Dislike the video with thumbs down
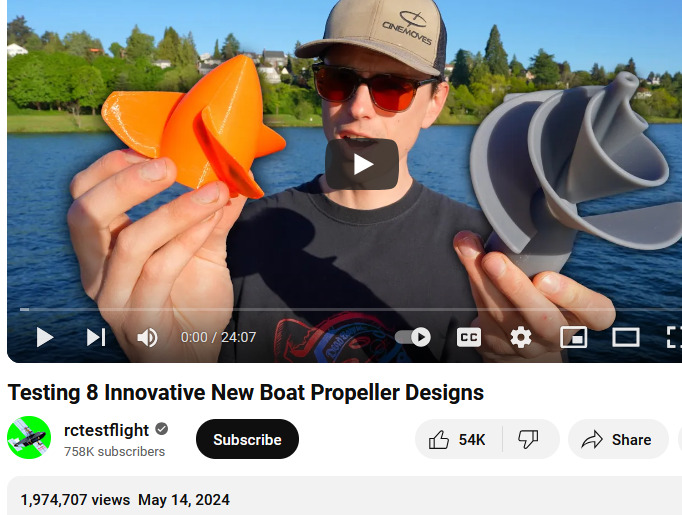The width and height of the screenshot is (682, 515). tap(529, 439)
